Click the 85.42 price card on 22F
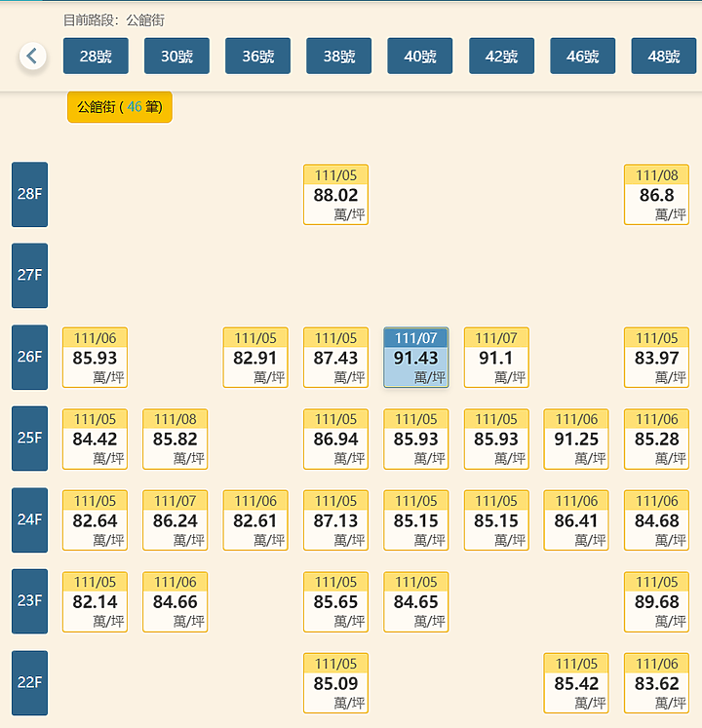Screen dimensions: 702x728 [576, 683]
